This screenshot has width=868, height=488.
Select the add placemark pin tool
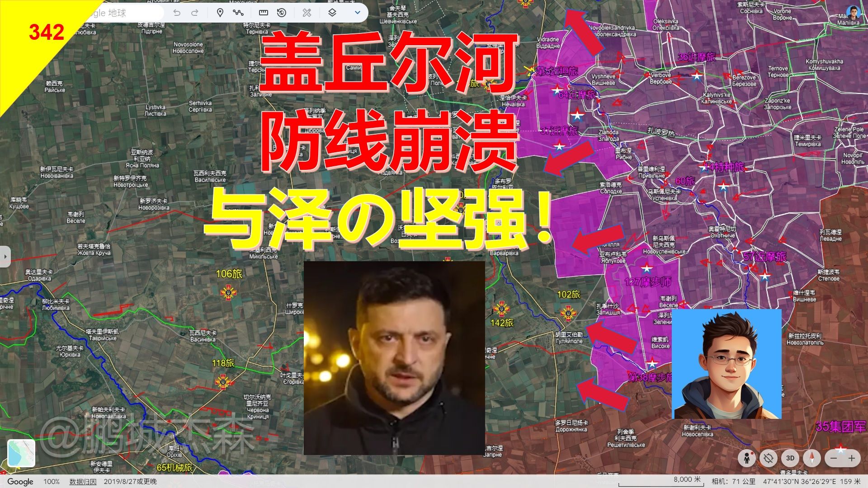coord(220,13)
